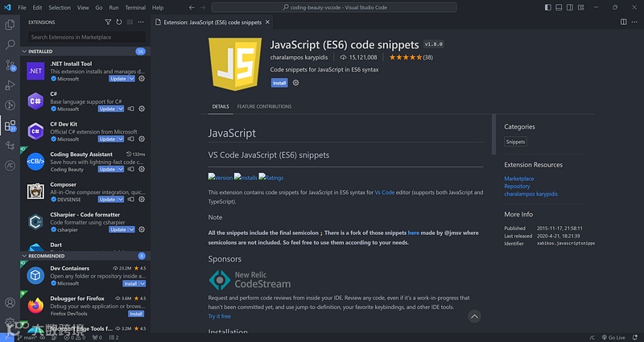The height and width of the screenshot is (342, 644).
Task: Select the Dev Containers recommended extension
Action: pyautogui.click(x=85, y=275)
